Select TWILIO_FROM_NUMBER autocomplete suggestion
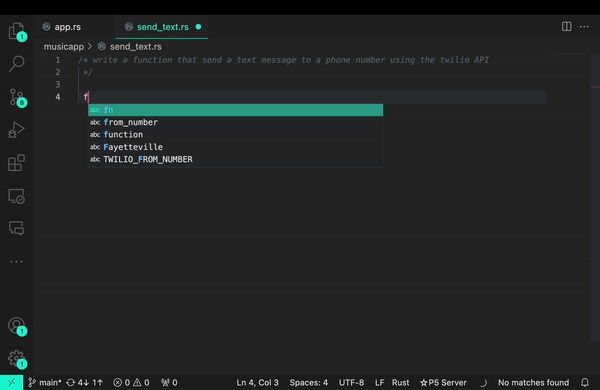Viewport: 600px width, 390px height. point(235,159)
